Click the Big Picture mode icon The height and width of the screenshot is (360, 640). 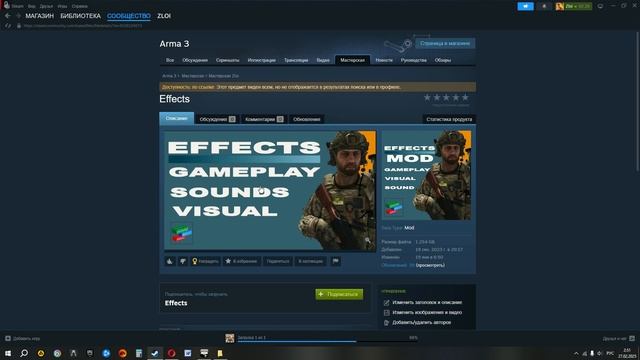(600, 6)
